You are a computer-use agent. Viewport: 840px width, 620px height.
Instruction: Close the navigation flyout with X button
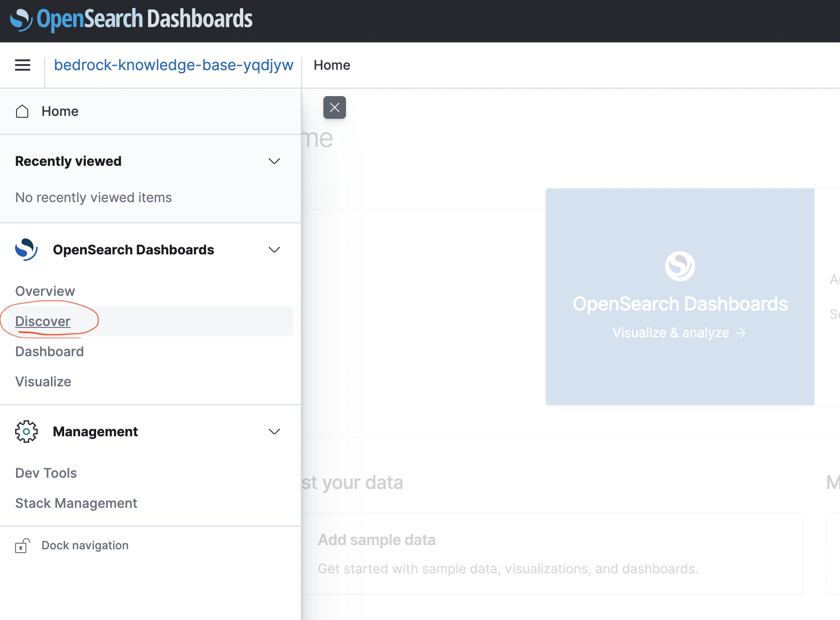pyautogui.click(x=335, y=107)
